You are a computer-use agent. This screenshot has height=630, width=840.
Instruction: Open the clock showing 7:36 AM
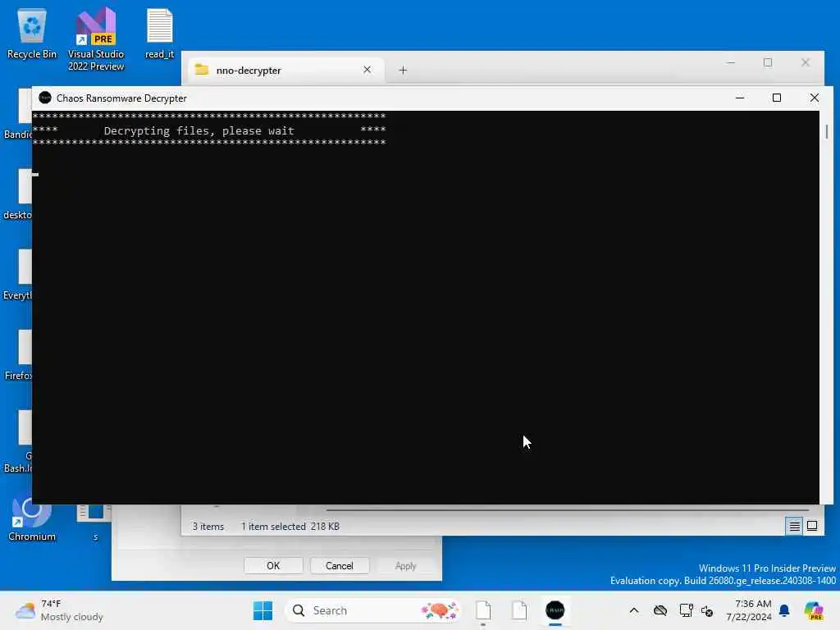tap(749, 610)
